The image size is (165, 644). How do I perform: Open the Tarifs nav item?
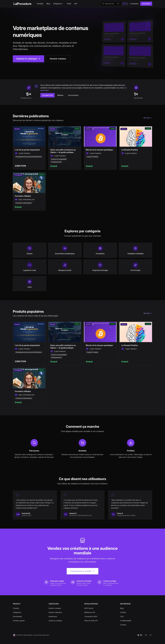point(69,4)
